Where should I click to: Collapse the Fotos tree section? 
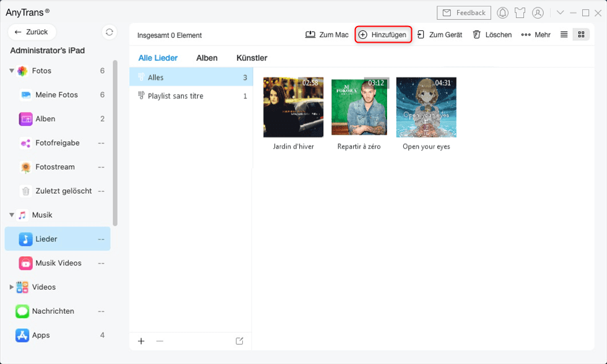pyautogui.click(x=12, y=71)
